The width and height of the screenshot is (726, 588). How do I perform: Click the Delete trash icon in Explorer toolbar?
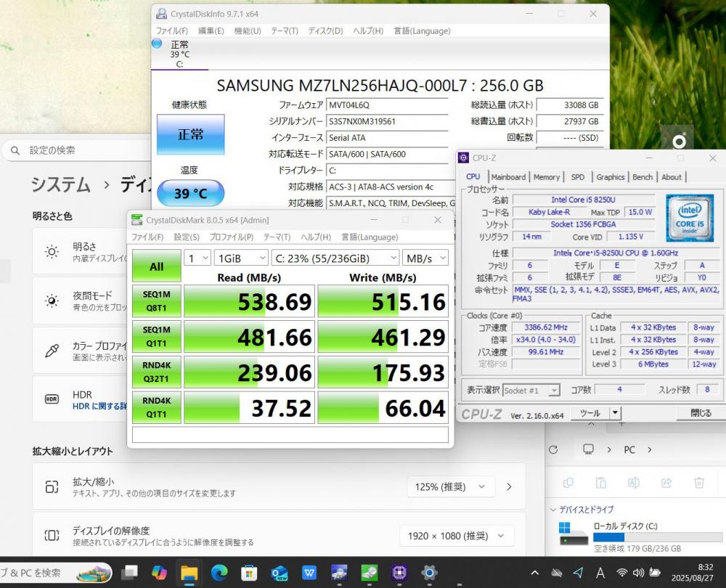[699, 483]
